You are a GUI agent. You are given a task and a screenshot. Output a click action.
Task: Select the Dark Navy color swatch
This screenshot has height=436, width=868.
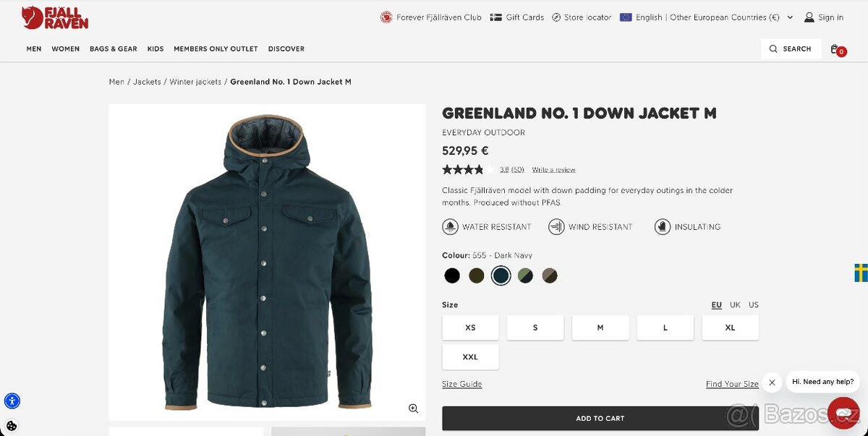pyautogui.click(x=501, y=275)
